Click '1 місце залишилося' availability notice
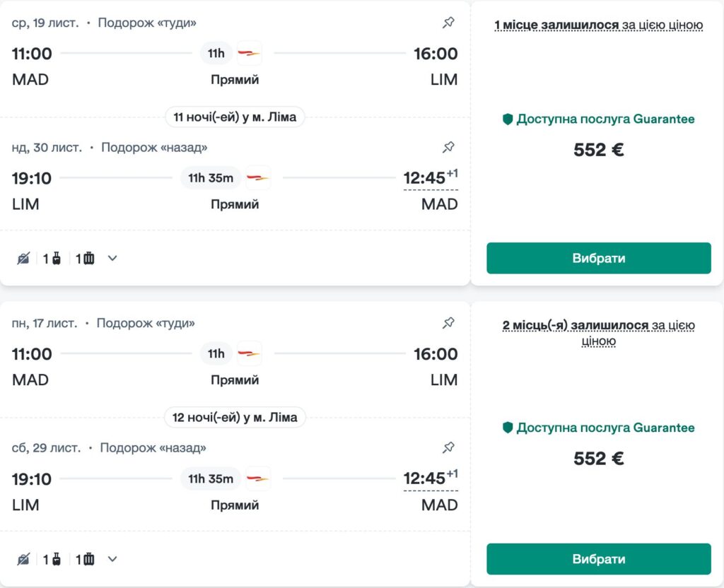This screenshot has height=588, width=724. point(598,25)
